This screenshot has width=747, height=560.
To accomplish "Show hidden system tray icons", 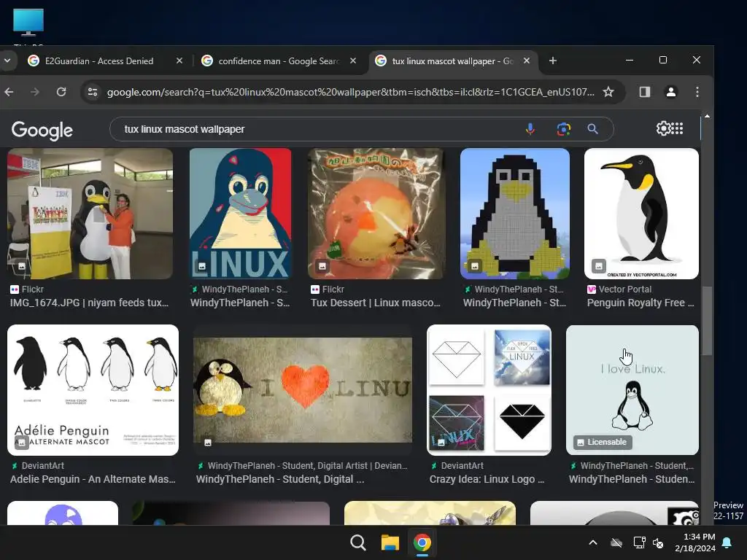I will [x=593, y=542].
